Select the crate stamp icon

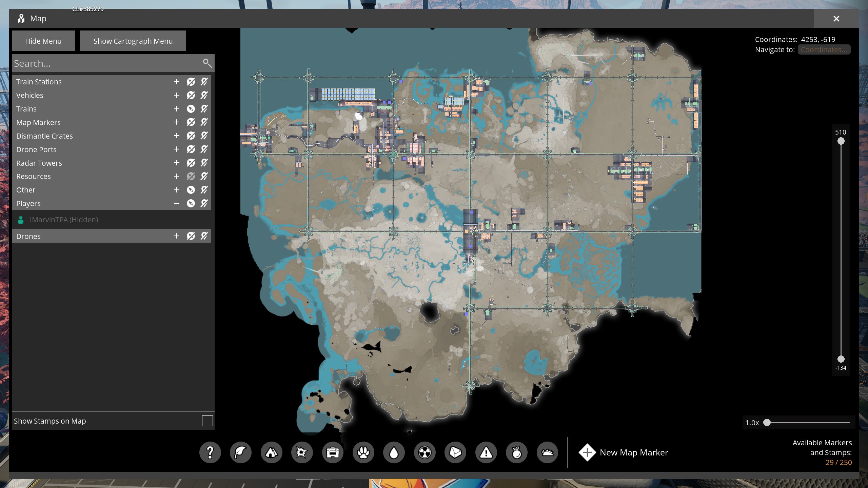(x=333, y=452)
